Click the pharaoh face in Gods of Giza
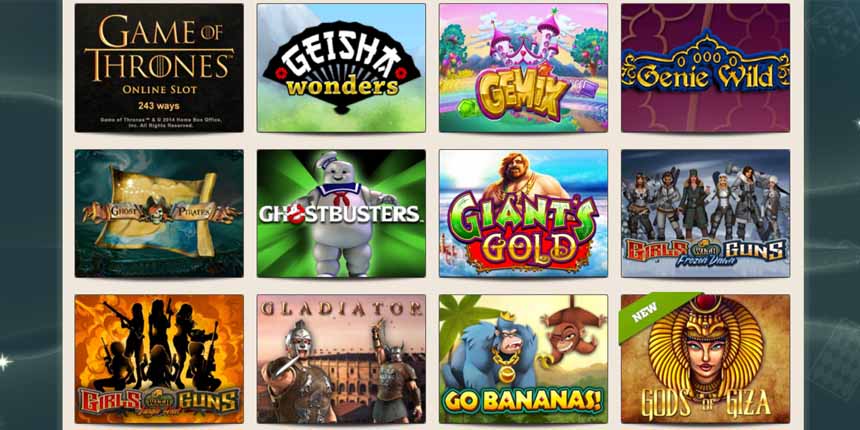The image size is (860, 430). (706, 354)
